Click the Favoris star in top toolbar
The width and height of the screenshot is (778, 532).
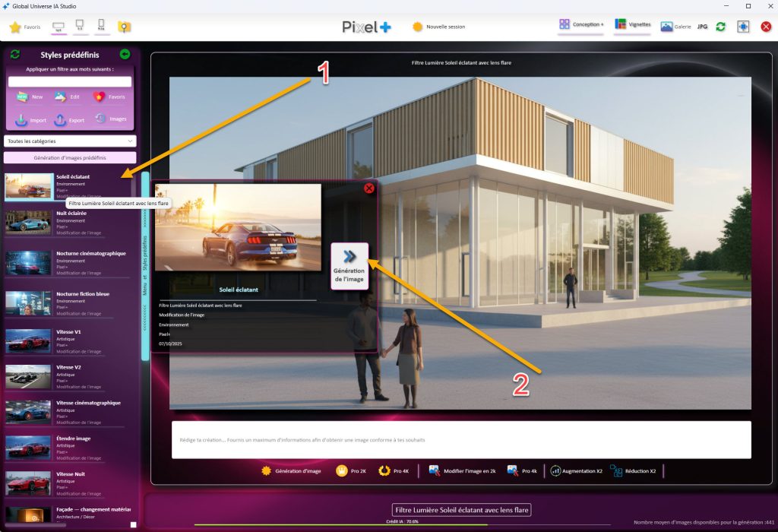pyautogui.click(x=15, y=27)
